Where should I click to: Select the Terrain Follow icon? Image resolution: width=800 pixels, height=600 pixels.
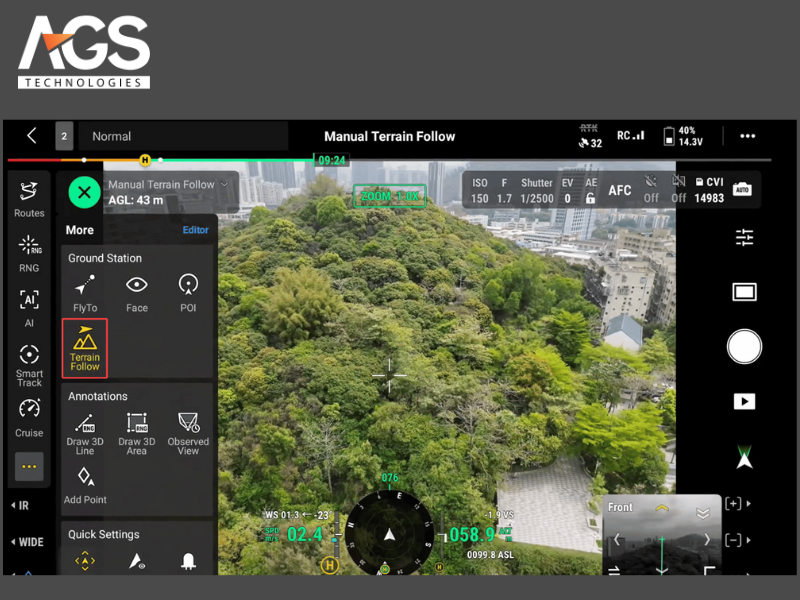(85, 348)
